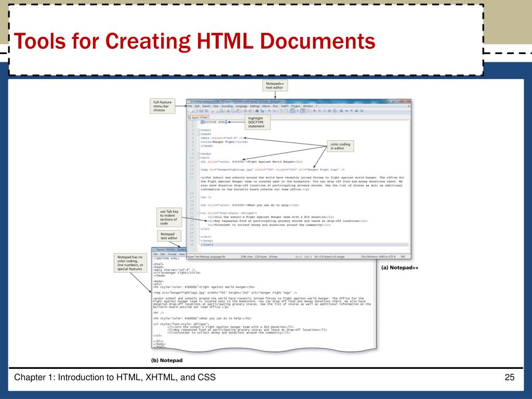532x399 pixels.
Task: Click the Copy toolbar icon
Action: click(233, 111)
